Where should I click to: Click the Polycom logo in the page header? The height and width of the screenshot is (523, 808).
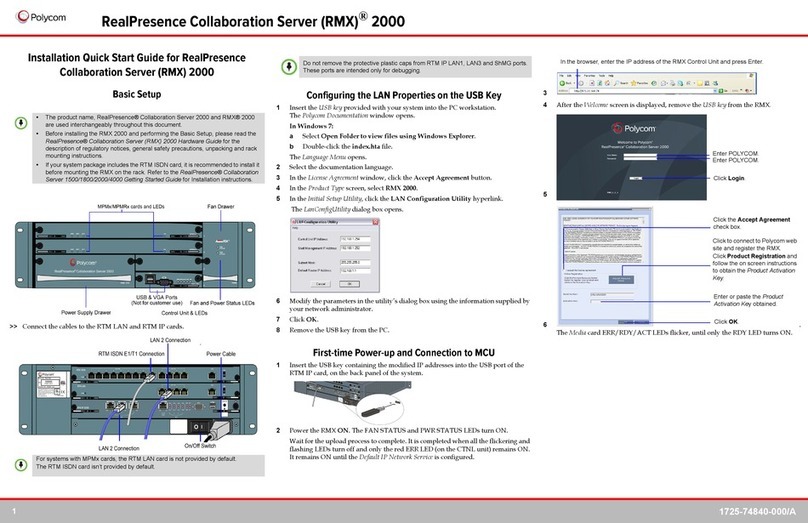click(x=41, y=17)
